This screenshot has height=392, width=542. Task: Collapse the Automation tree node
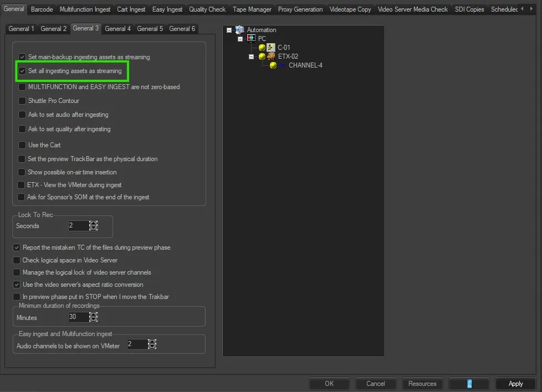(229, 30)
